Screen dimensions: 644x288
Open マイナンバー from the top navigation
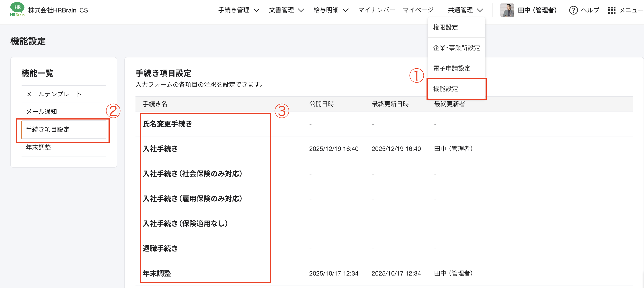pyautogui.click(x=377, y=10)
